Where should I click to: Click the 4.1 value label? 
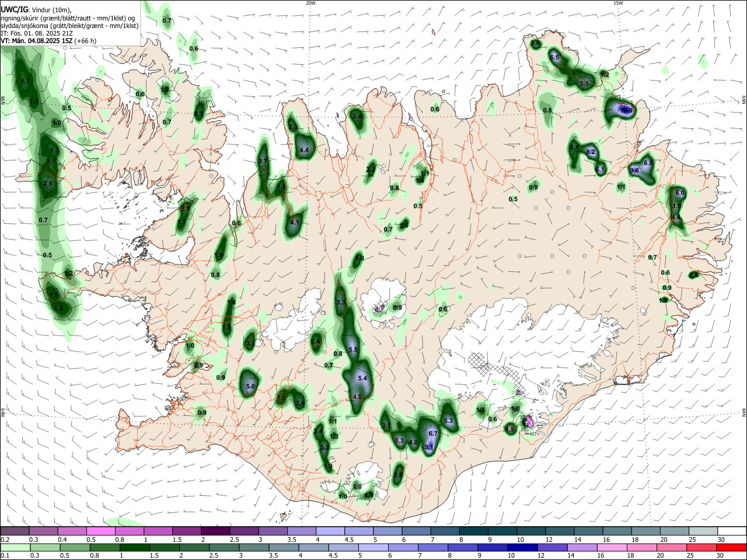coord(295,222)
